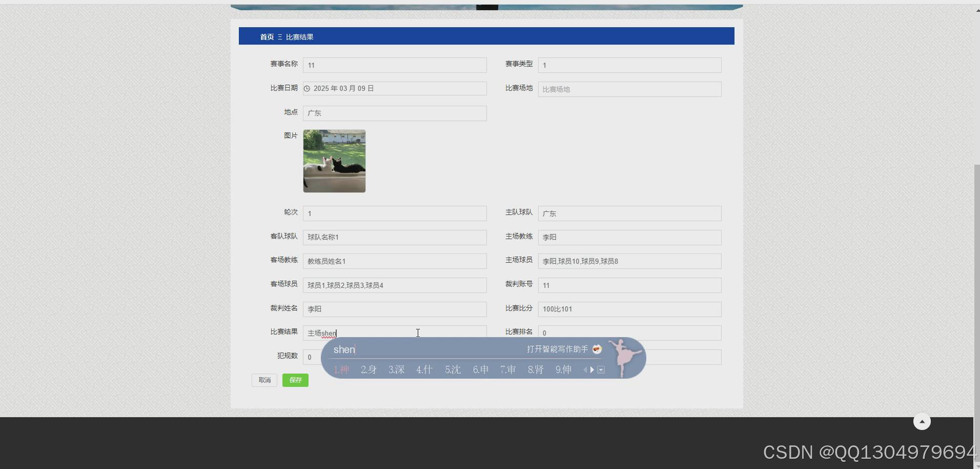980x469 pixels.
Task: Select IME candidate 6.申
Action: 481,370
